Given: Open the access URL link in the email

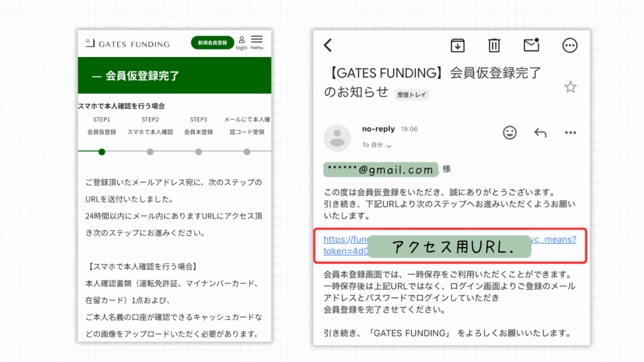Looking at the screenshot, I should pos(450,245).
